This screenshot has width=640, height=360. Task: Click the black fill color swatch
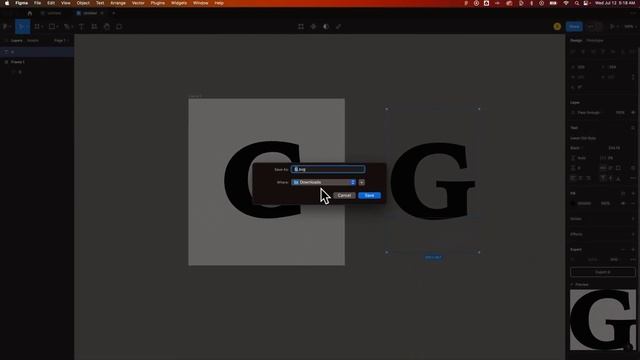(x=573, y=203)
